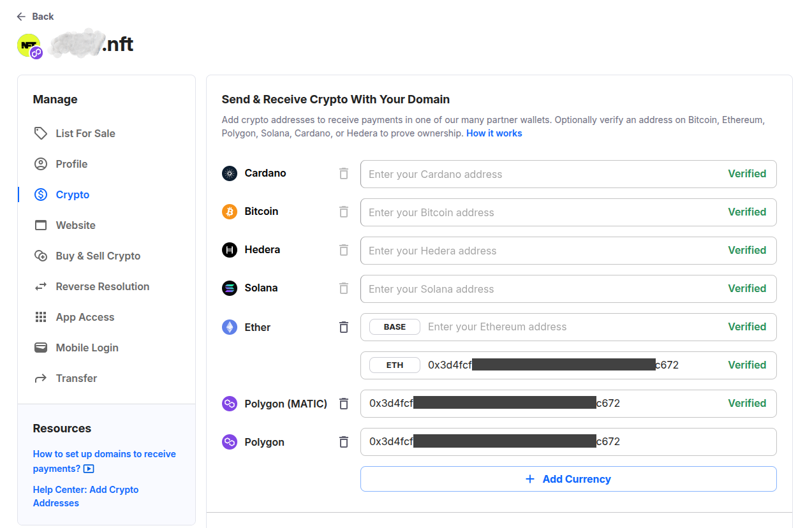The height and width of the screenshot is (528, 812).
Task: Click the Buy & Sell Crypto icon
Action: [41, 256]
